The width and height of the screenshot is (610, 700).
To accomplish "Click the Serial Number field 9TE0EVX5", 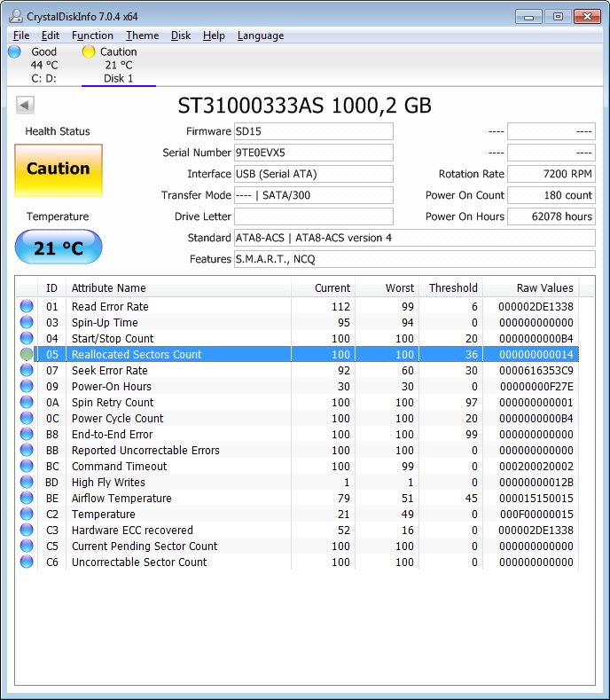I will point(314,153).
